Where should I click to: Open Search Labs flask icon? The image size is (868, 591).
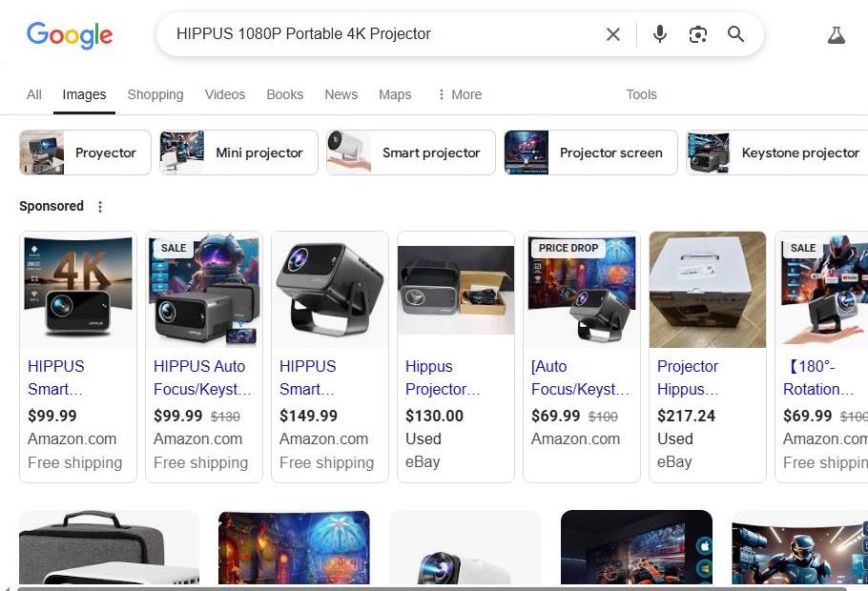[836, 35]
